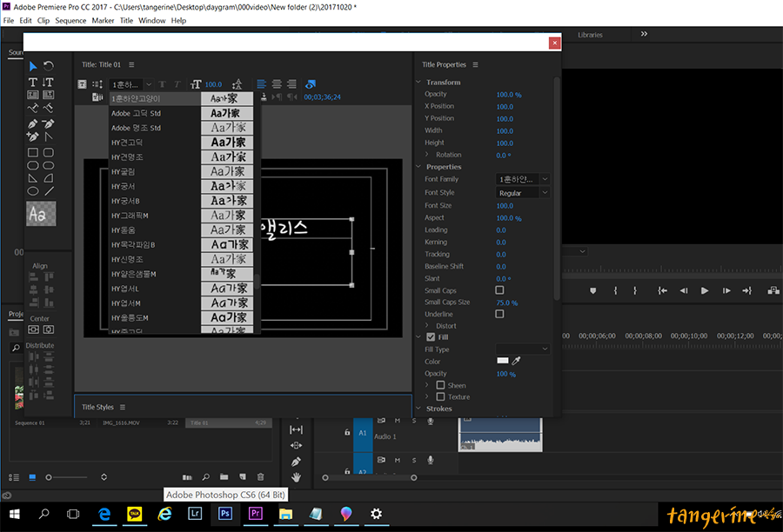The width and height of the screenshot is (783, 532).
Task: Uncheck the Fill checkbox
Action: 431,337
